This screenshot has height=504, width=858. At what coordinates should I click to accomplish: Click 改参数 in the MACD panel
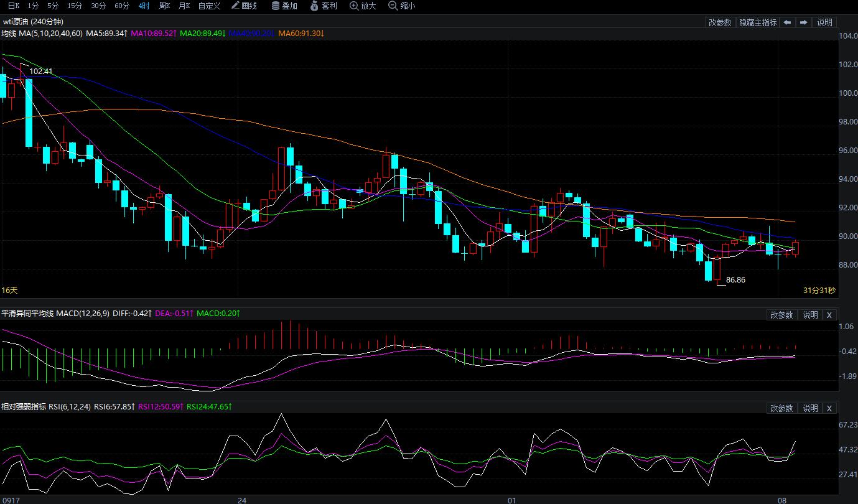(x=782, y=315)
